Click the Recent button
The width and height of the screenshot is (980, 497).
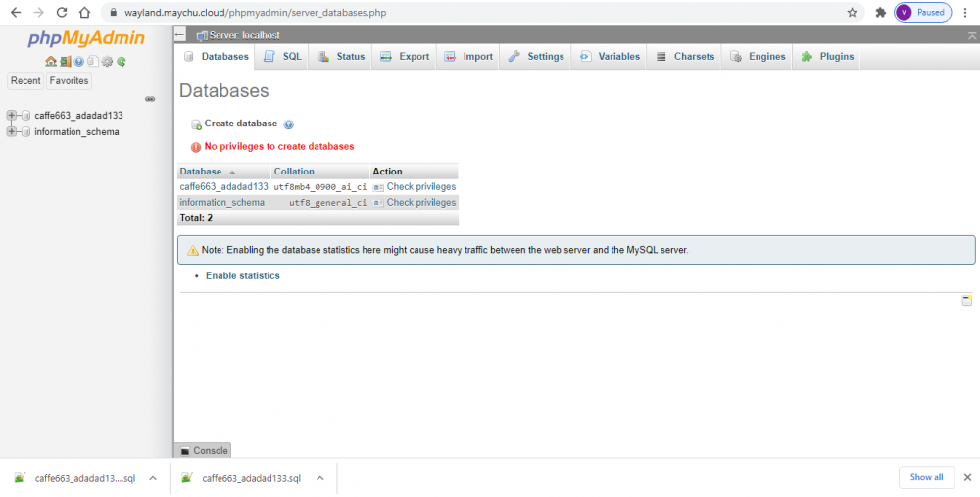click(25, 80)
